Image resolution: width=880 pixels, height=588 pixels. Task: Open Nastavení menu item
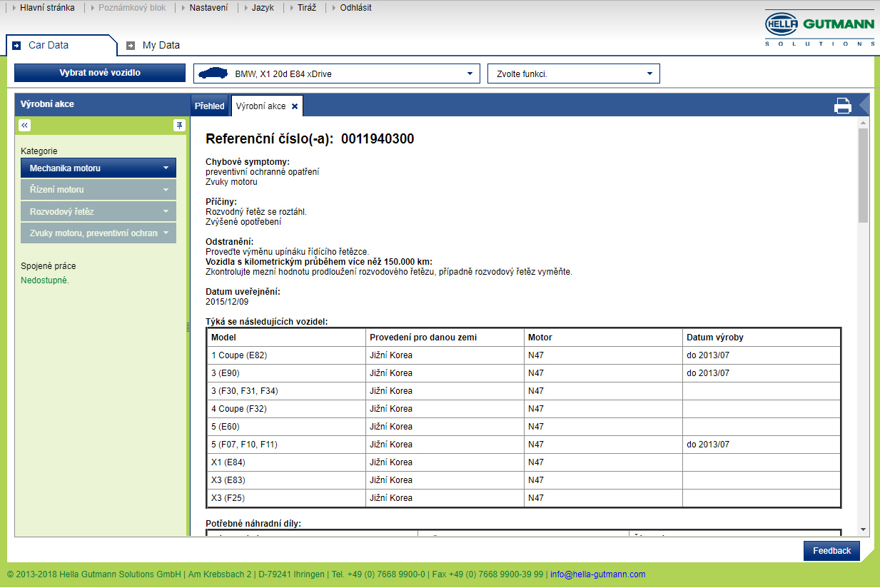pyautogui.click(x=208, y=8)
